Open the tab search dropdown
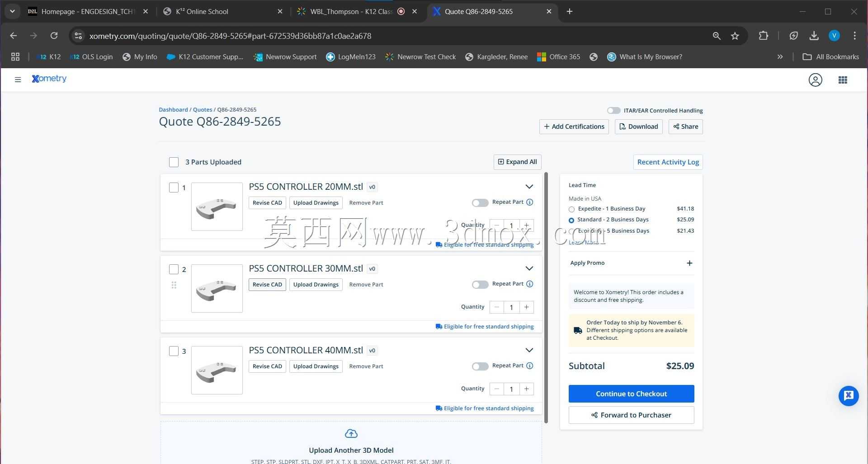 (x=12, y=12)
